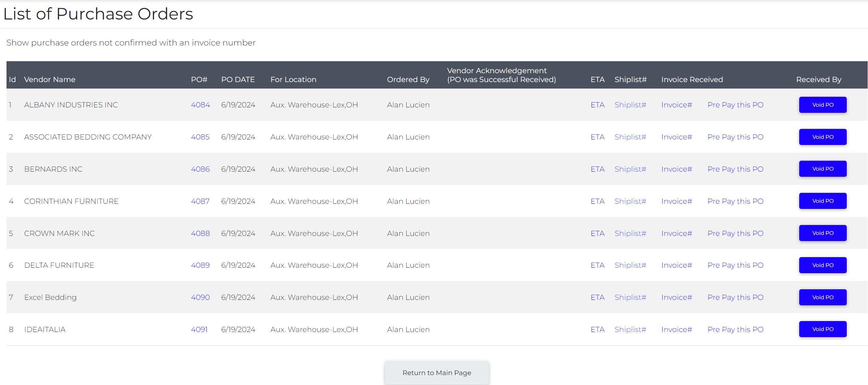Click Shiplist# link for IDEAITALIA row
This screenshot has height=385, width=868.
tap(630, 330)
